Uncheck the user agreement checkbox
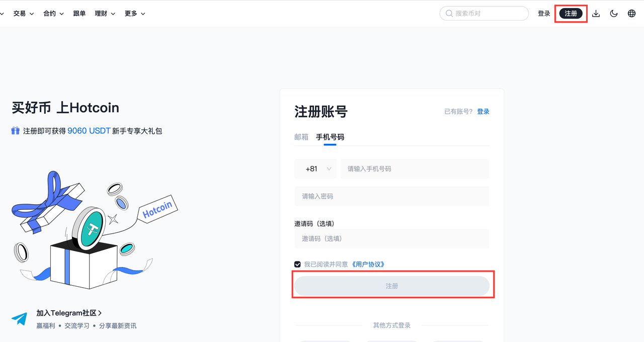 tap(298, 264)
